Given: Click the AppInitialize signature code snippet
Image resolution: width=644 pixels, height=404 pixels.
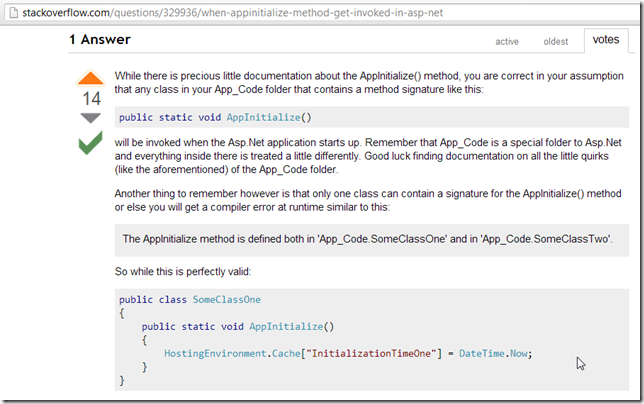Looking at the screenshot, I should (215, 117).
